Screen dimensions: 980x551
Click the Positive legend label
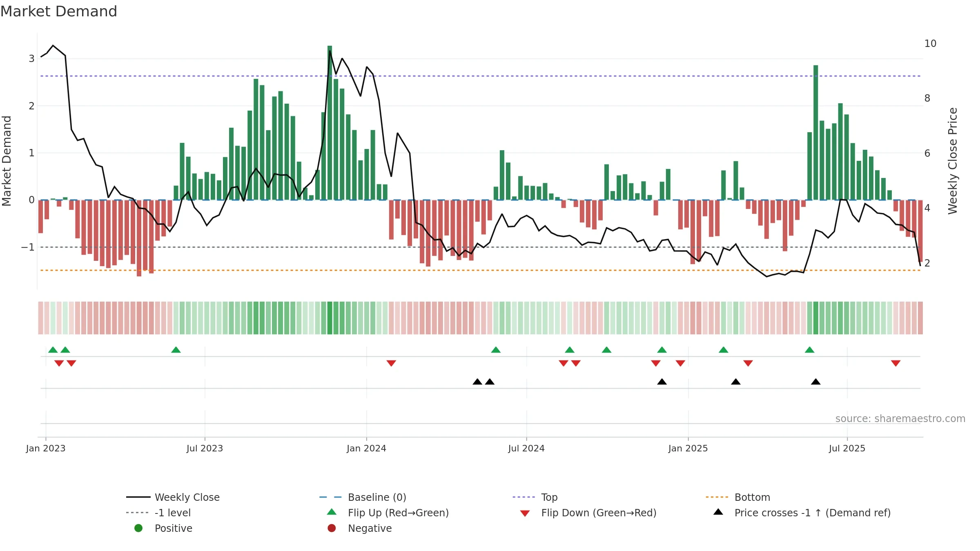click(173, 528)
